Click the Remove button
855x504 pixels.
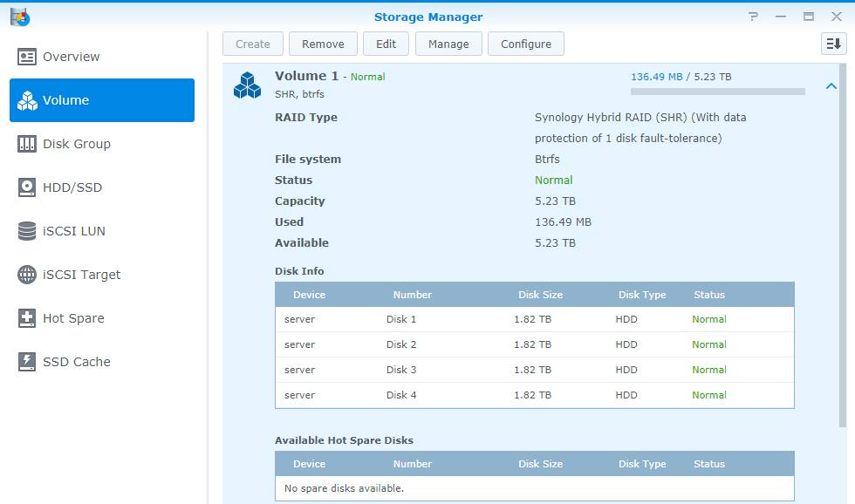point(323,44)
